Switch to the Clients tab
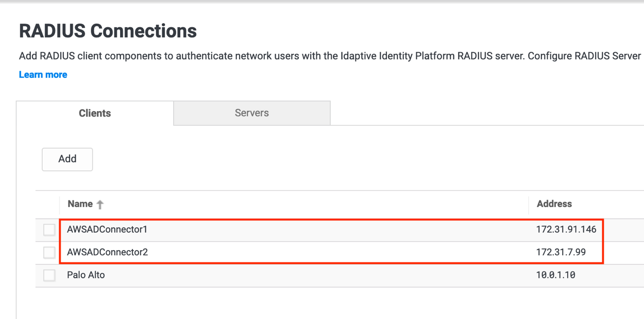This screenshot has height=319, width=644. pos(94,113)
